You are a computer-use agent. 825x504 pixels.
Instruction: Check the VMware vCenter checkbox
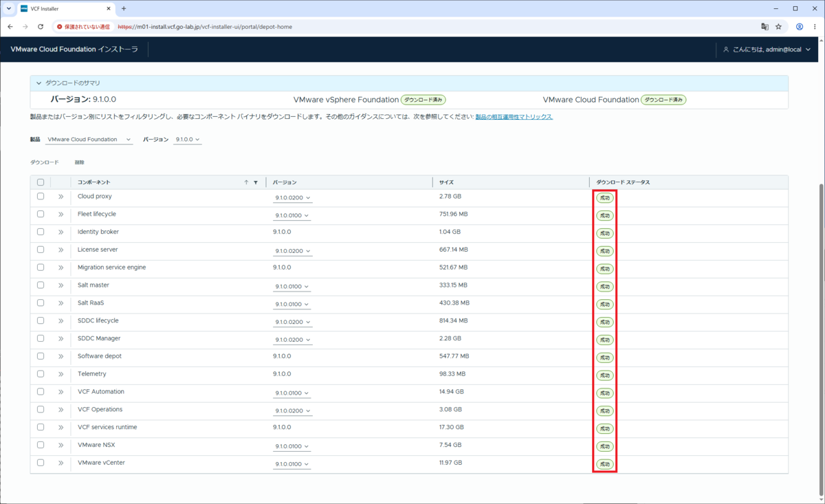pyautogui.click(x=41, y=463)
